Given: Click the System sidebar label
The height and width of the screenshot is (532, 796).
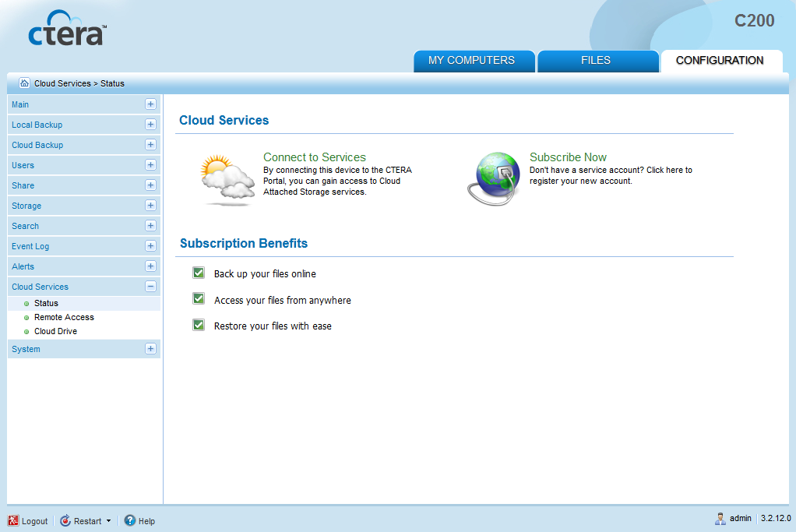Looking at the screenshot, I should 26,349.
